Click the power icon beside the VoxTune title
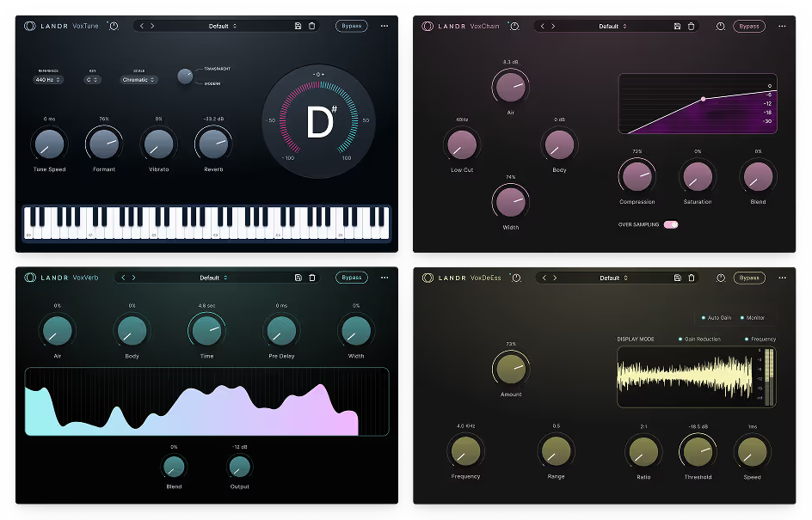812x520 pixels. 114,26
